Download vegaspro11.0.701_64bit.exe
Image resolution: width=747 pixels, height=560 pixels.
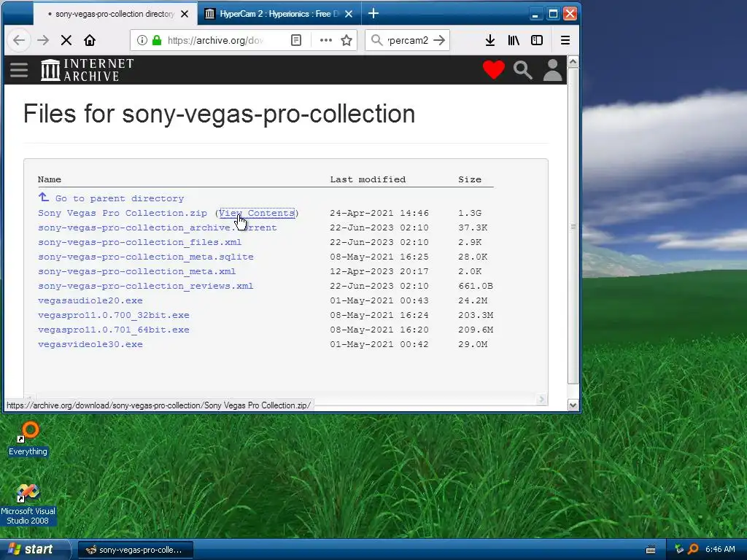114,330
